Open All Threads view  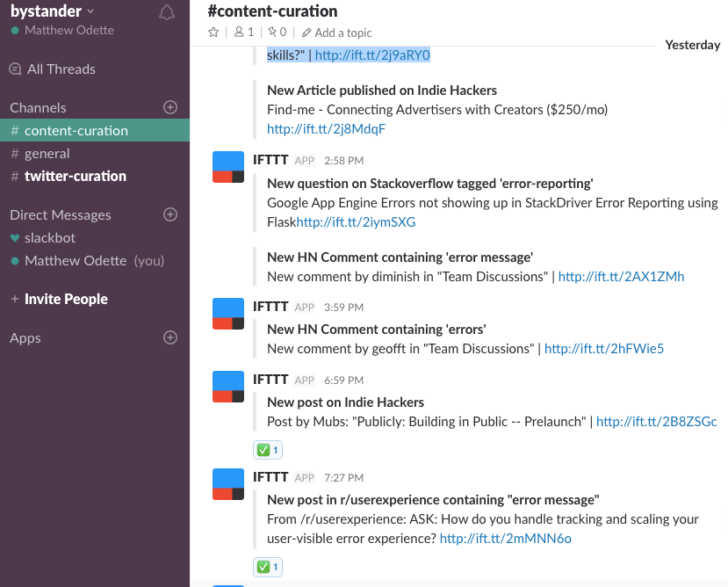coord(61,69)
